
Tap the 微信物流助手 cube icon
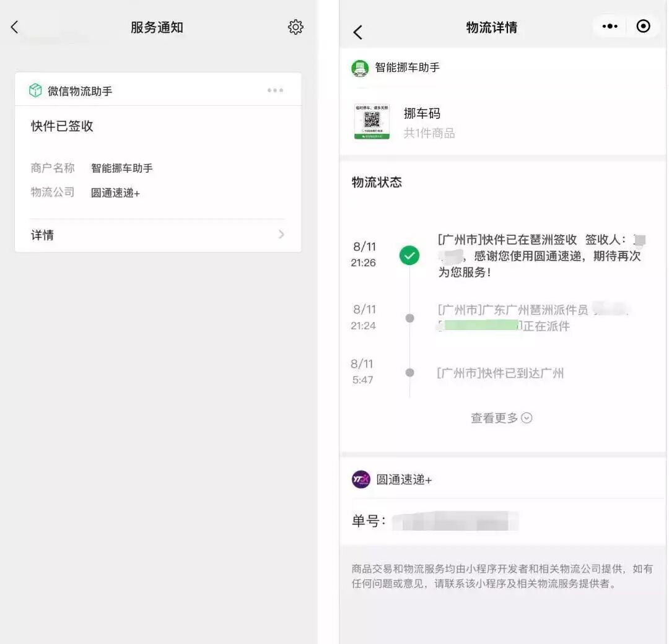pos(35,90)
